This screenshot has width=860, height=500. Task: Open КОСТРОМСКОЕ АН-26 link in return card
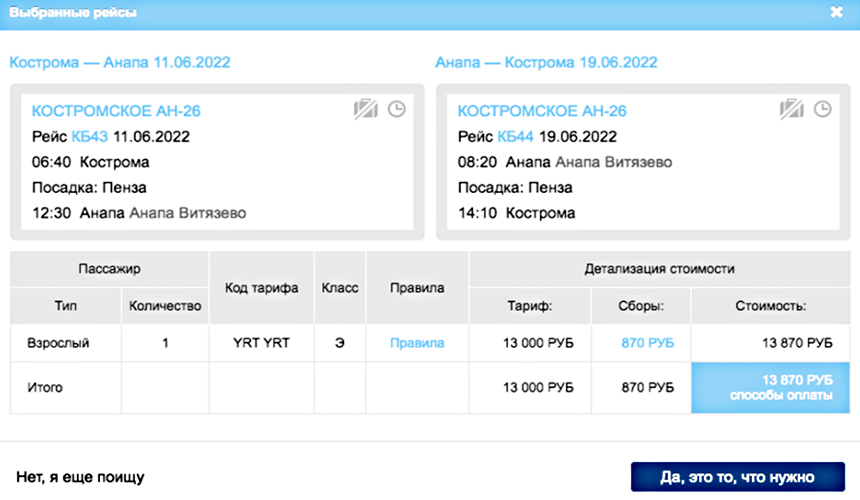(x=542, y=111)
